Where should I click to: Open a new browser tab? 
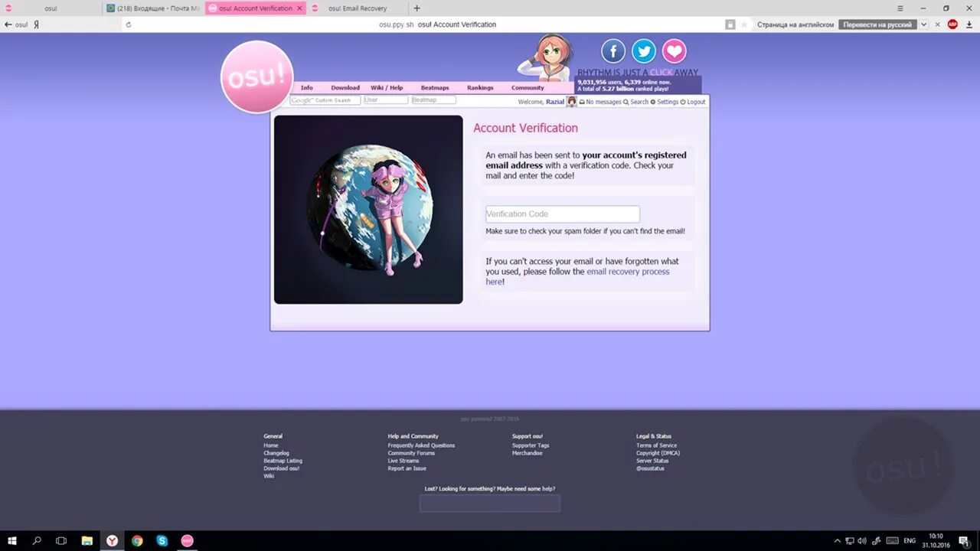click(416, 8)
